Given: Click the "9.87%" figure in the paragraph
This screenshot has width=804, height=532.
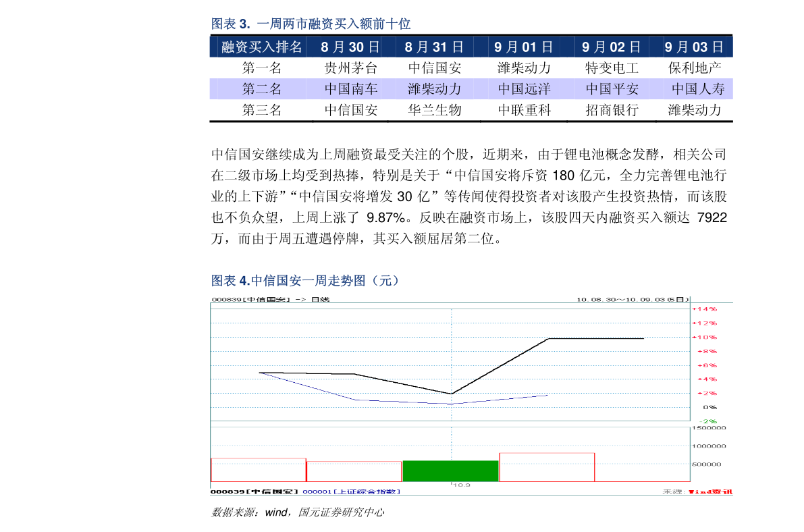Looking at the screenshot, I should [x=385, y=217].
